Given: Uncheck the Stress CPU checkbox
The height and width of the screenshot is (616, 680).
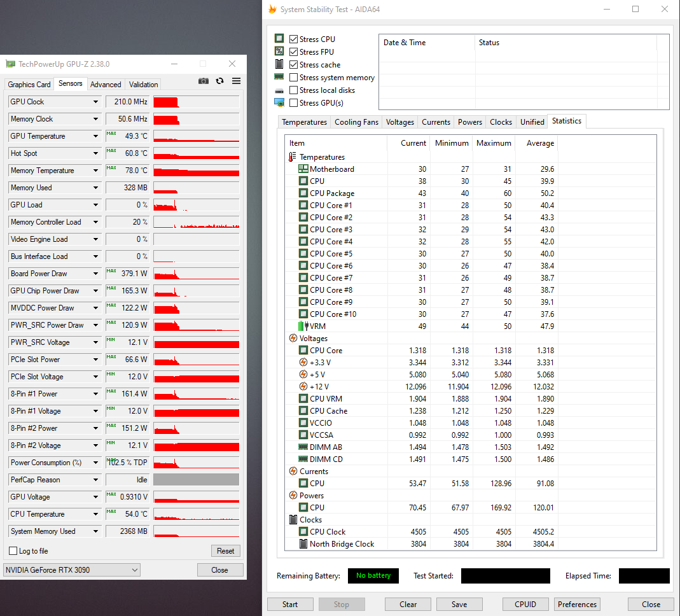Looking at the screenshot, I should tap(293, 39).
